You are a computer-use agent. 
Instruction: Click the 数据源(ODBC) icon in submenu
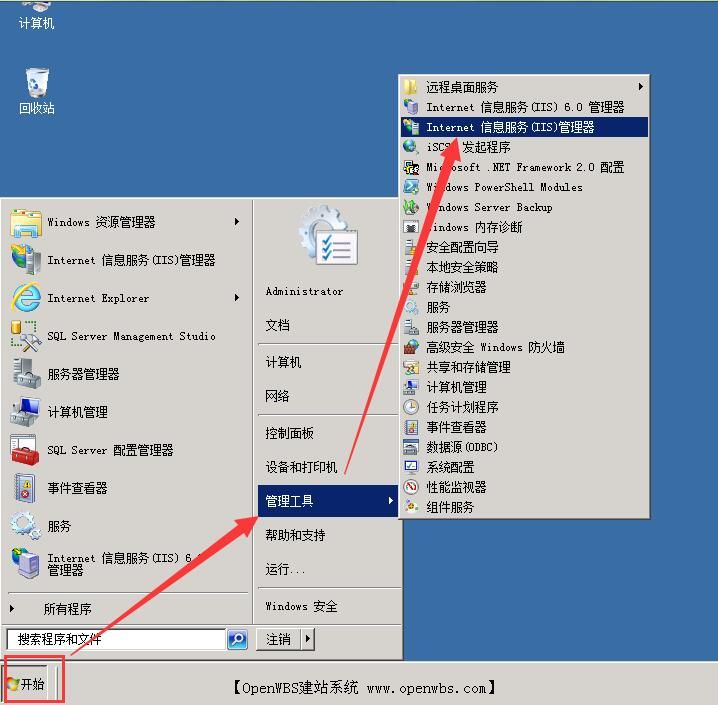pos(411,447)
